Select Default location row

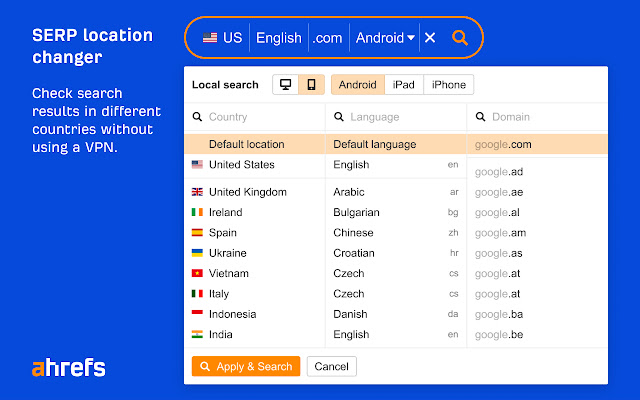click(255, 144)
